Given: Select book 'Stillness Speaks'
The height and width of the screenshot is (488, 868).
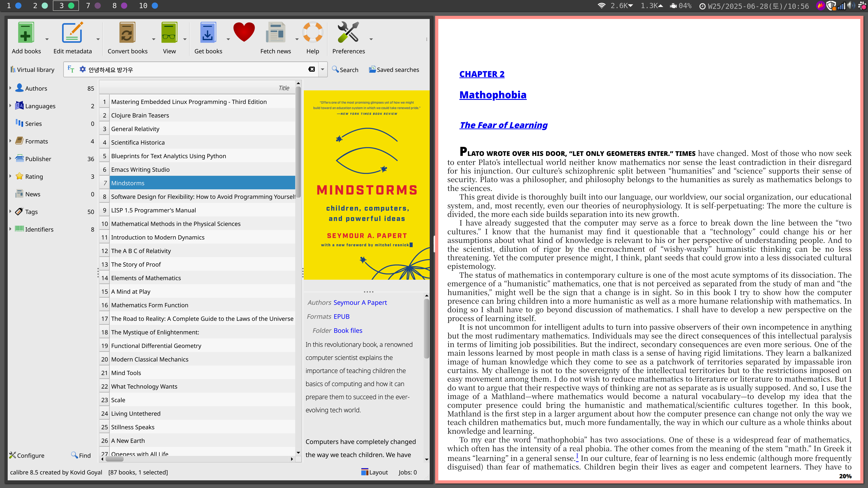Looking at the screenshot, I should click(x=202, y=427).
